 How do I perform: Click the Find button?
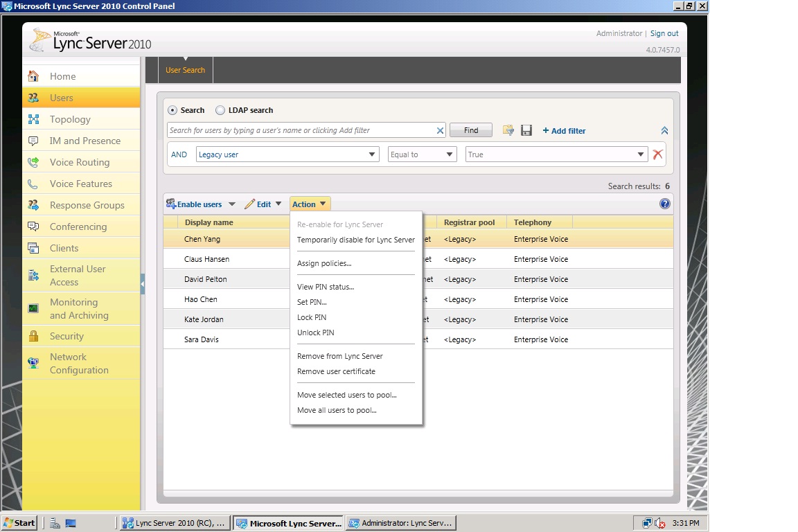(470, 130)
